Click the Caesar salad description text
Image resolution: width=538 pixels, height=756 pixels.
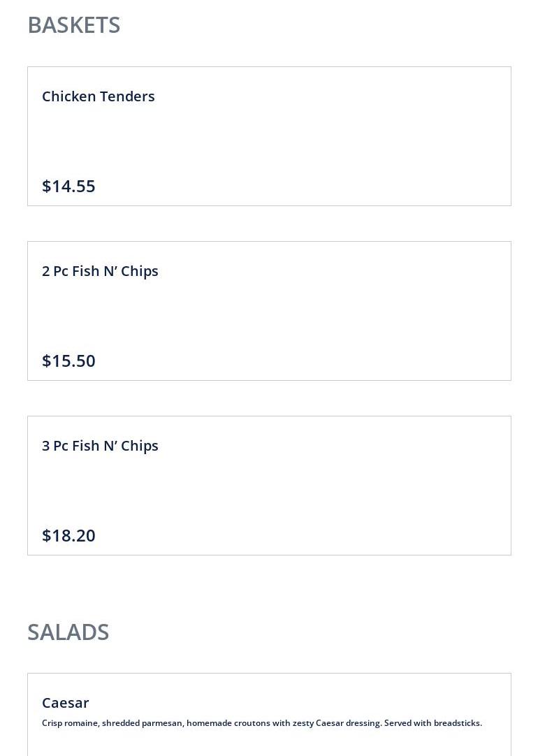(262, 723)
